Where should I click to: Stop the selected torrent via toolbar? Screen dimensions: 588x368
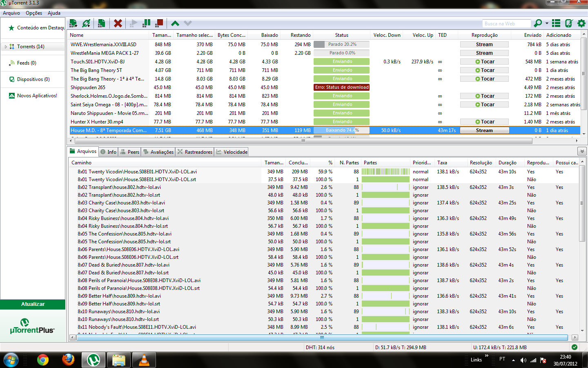pyautogui.click(x=159, y=23)
